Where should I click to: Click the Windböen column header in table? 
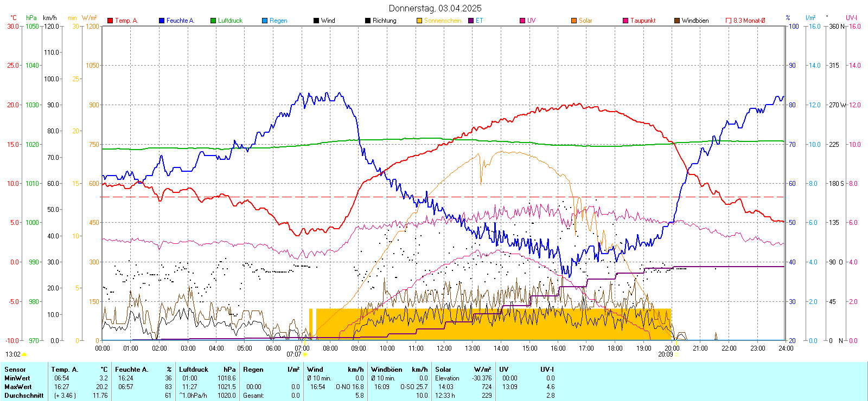(387, 370)
